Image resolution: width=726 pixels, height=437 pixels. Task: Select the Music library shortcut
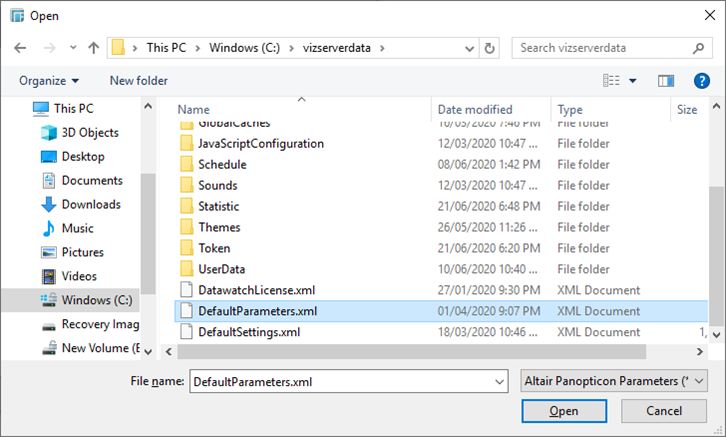[77, 228]
